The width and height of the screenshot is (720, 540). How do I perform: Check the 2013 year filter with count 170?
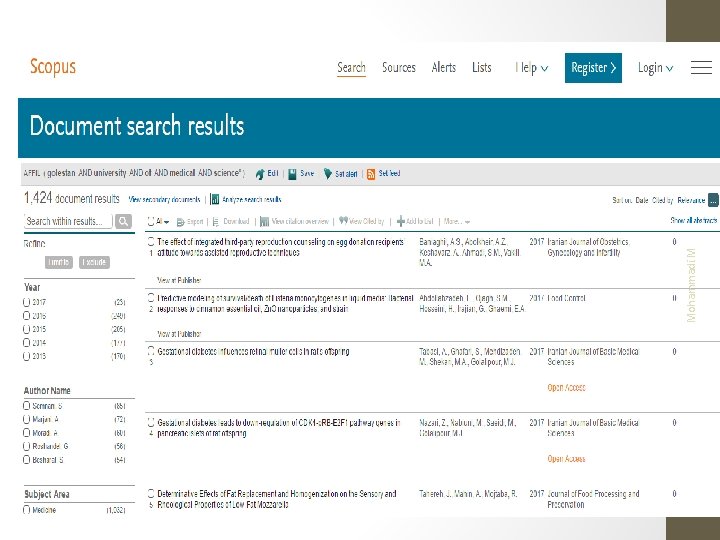pos(27,356)
